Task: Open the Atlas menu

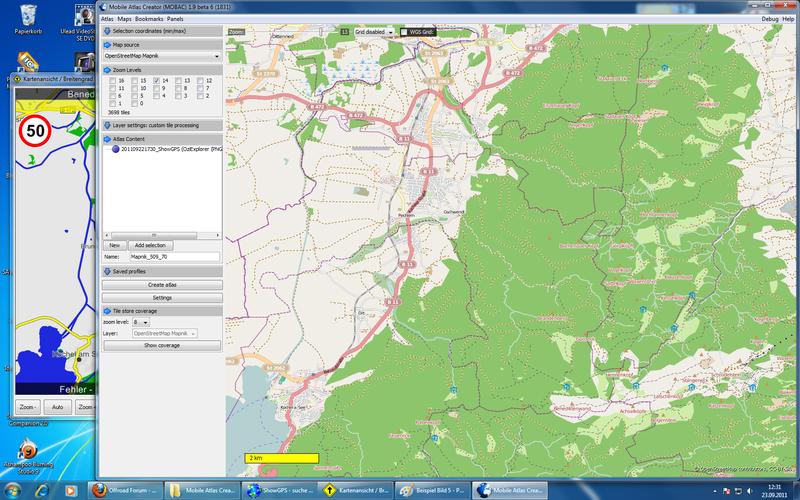Action: pyautogui.click(x=107, y=19)
